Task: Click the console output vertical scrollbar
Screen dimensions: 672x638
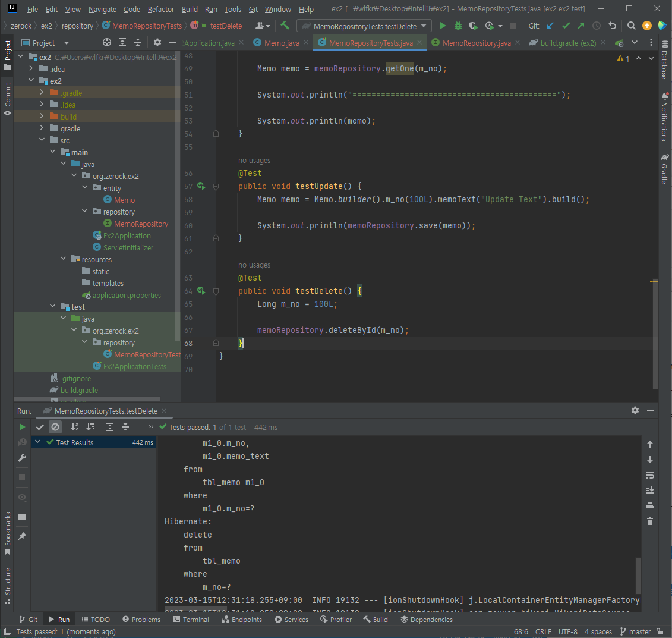Action: pos(638,576)
